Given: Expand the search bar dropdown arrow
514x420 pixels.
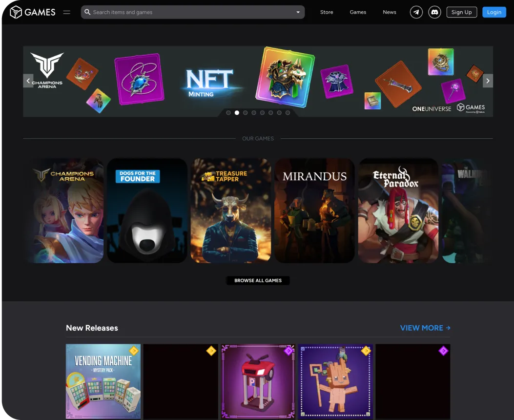Looking at the screenshot, I should point(298,12).
